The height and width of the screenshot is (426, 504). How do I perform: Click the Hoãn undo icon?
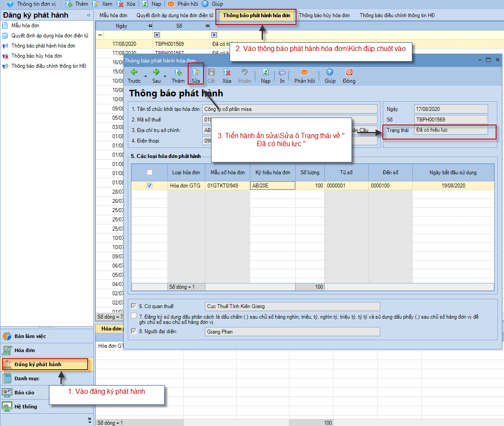(244, 72)
